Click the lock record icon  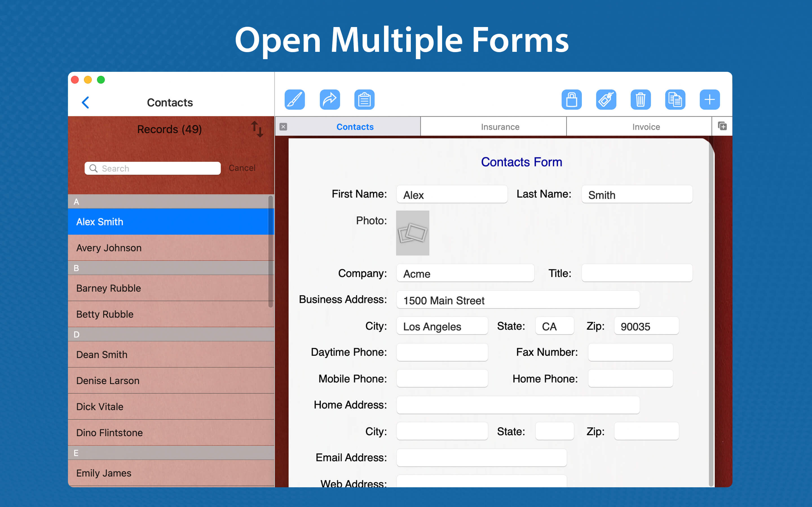point(572,99)
